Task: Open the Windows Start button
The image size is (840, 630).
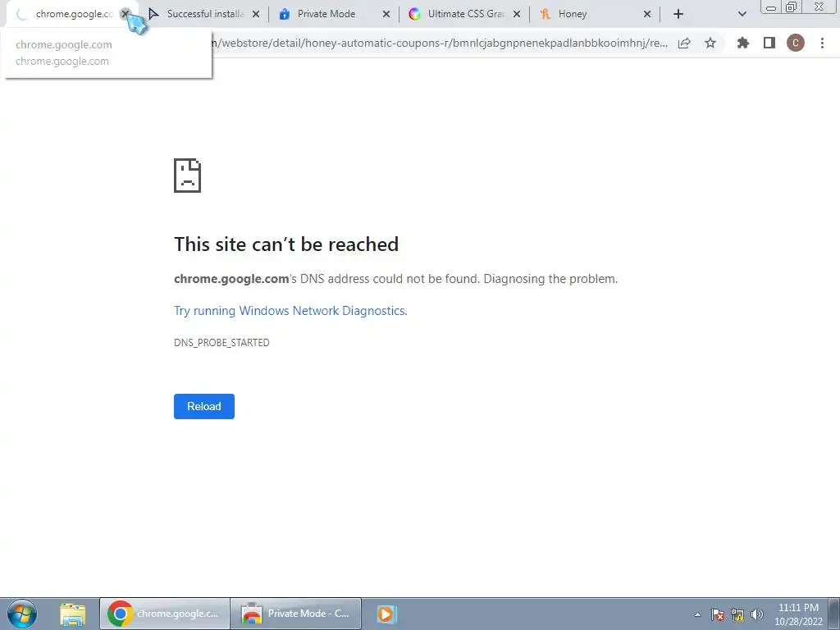Action: tap(22, 614)
